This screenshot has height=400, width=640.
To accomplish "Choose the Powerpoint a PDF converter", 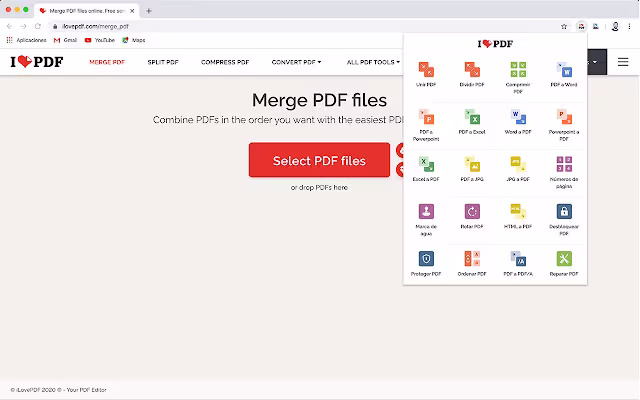I will [564, 125].
